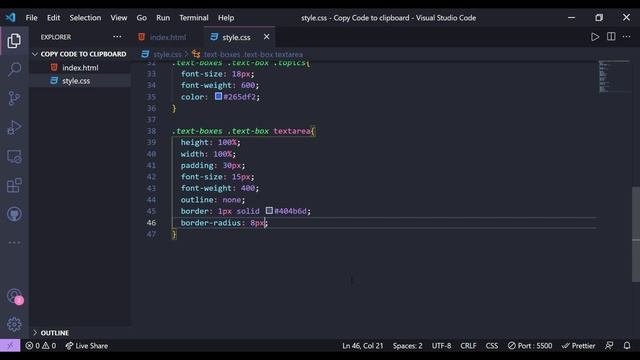This screenshot has width=640, height=360.
Task: Change indentation via Spaces: 2
Action: [407, 346]
